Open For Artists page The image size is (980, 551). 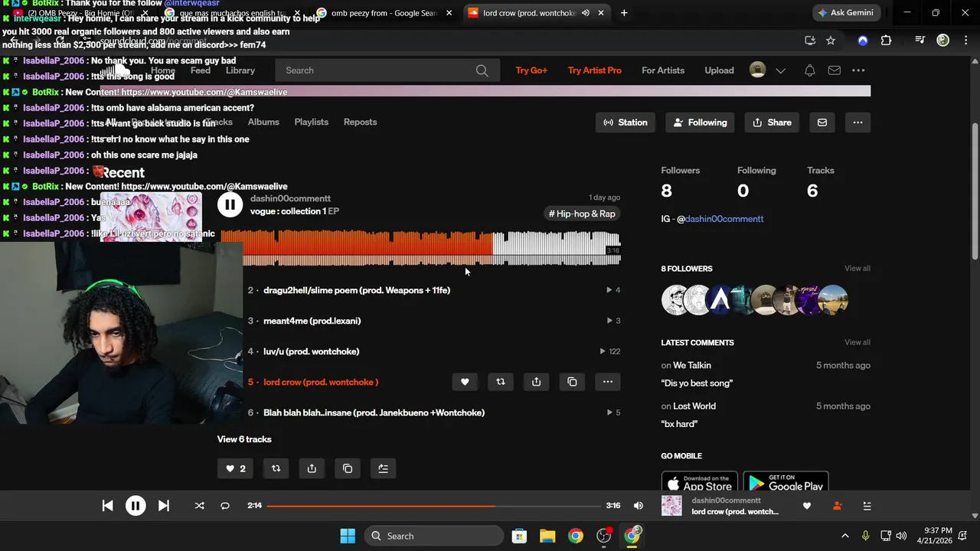(x=663, y=70)
